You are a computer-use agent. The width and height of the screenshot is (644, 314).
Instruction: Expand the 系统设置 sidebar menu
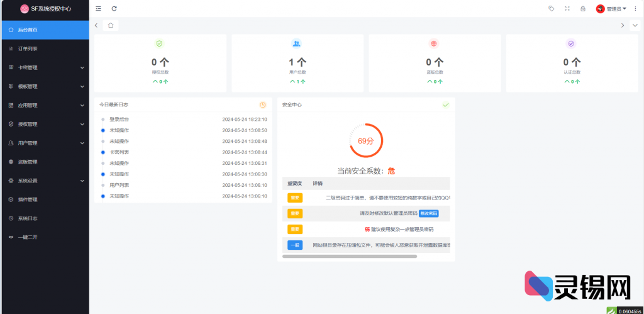coord(44,181)
